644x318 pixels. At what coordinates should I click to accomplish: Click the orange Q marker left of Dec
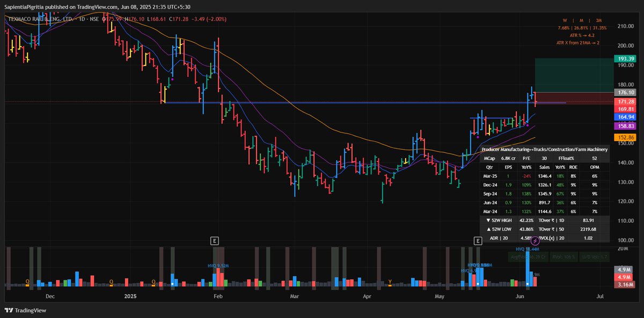click(x=27, y=280)
